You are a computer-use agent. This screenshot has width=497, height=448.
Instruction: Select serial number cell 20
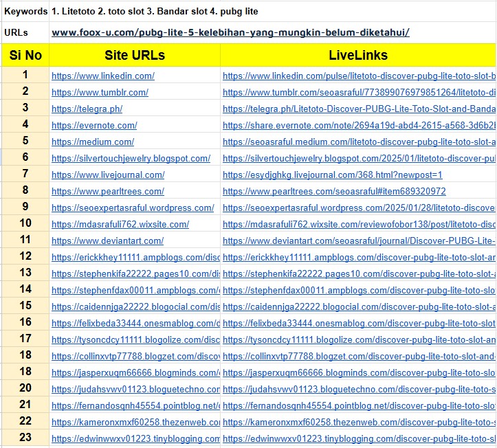pos(25,388)
